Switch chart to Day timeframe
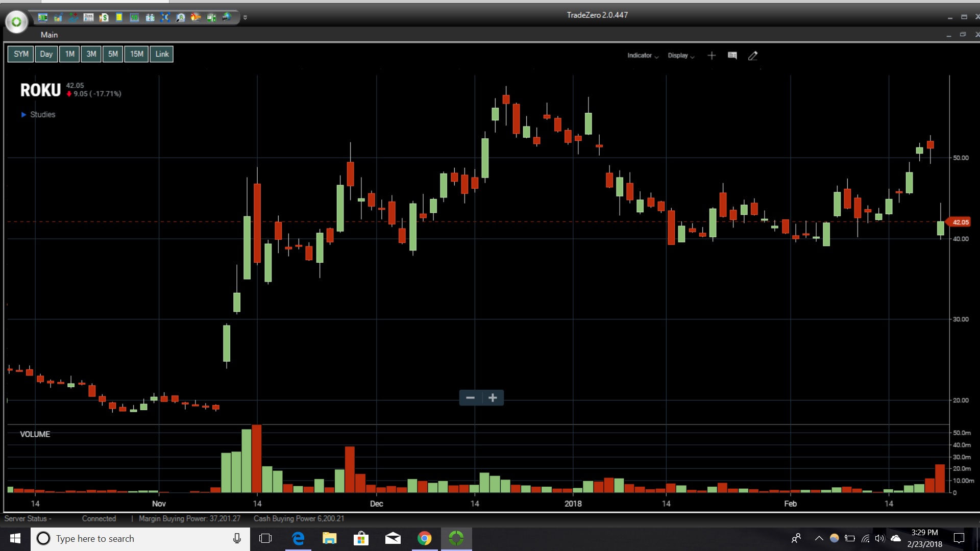Image resolution: width=980 pixels, height=551 pixels. (x=46, y=54)
